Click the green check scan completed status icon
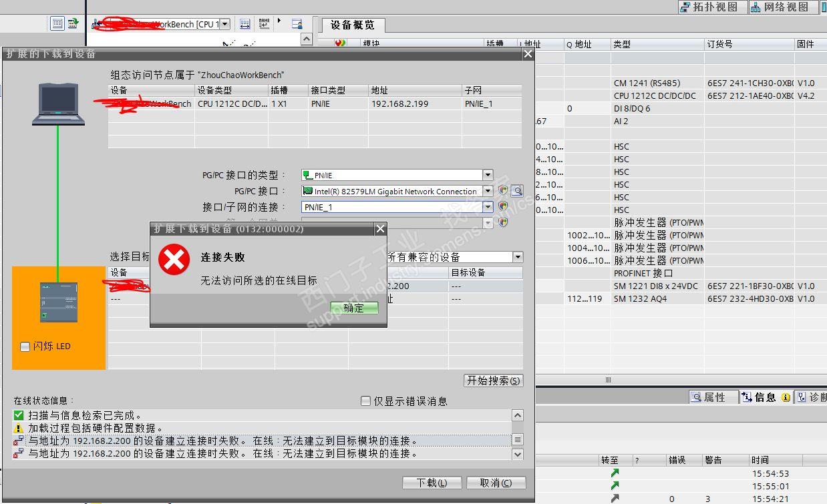 pos(19,415)
